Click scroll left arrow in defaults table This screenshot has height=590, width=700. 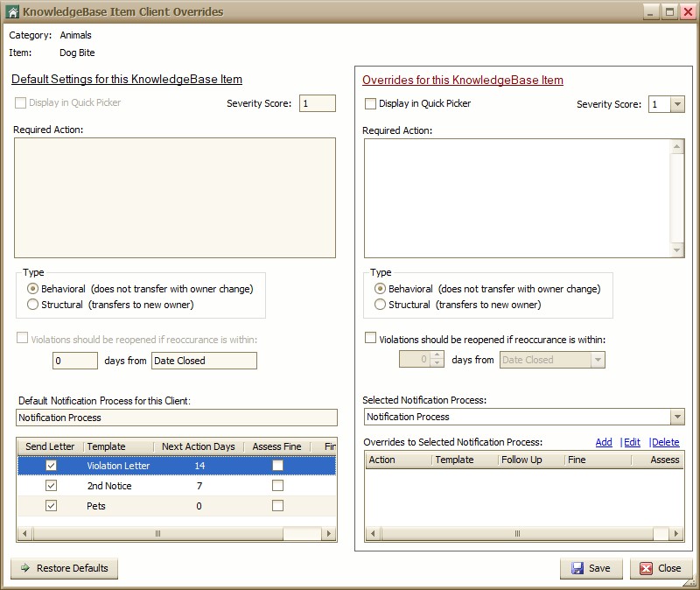24,533
